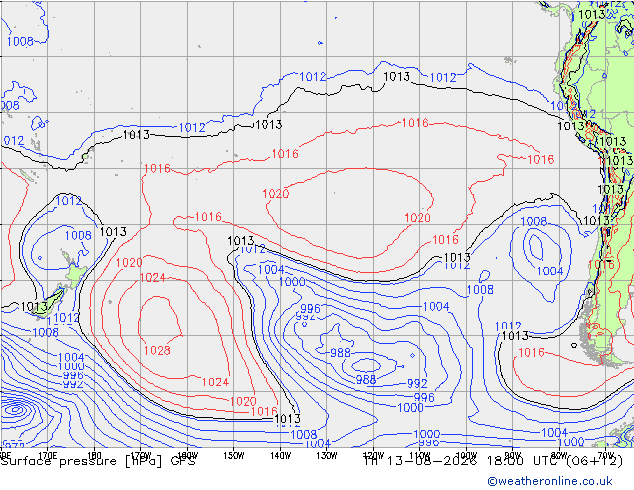The width and height of the screenshot is (634, 490).
Task: Select the 70W longitude axis label
Action: [x=605, y=455]
